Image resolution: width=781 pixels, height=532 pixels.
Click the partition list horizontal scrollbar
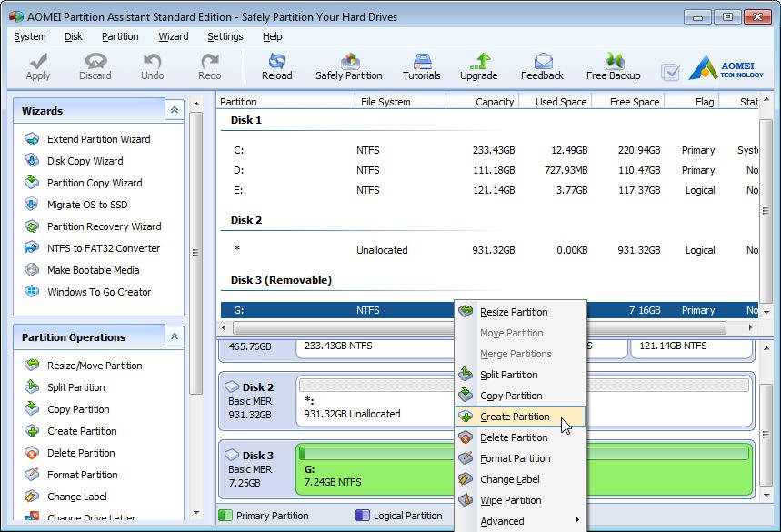pyautogui.click(x=479, y=327)
